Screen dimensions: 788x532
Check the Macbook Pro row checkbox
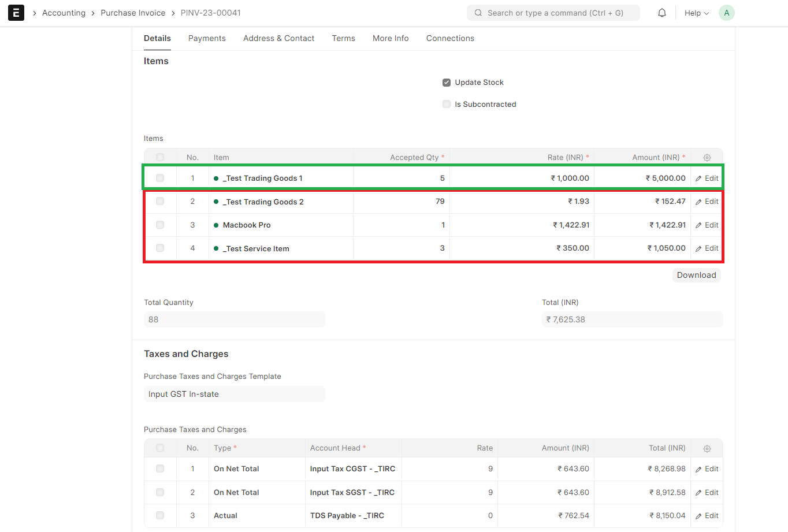[x=160, y=225]
